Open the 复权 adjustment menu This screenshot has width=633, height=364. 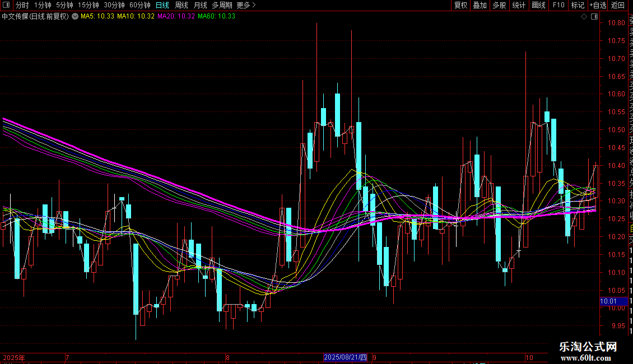[461, 5]
